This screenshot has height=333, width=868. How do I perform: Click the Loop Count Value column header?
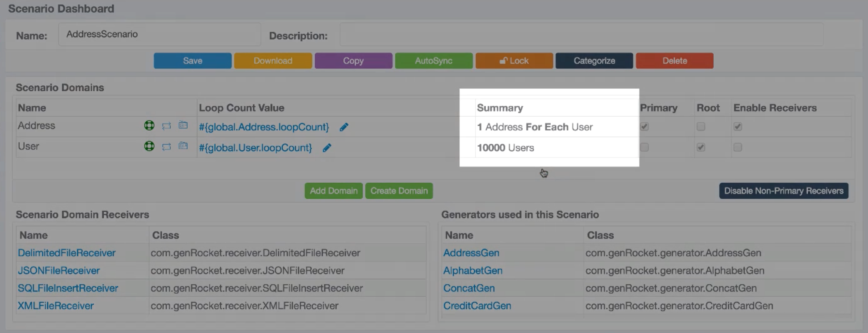click(x=242, y=108)
